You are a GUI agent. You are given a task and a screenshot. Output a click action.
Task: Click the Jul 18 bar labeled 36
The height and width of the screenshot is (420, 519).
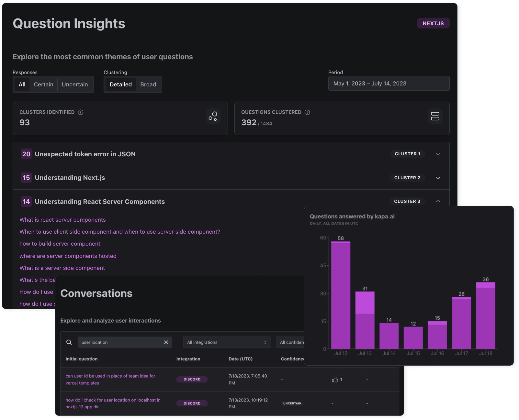point(486,315)
